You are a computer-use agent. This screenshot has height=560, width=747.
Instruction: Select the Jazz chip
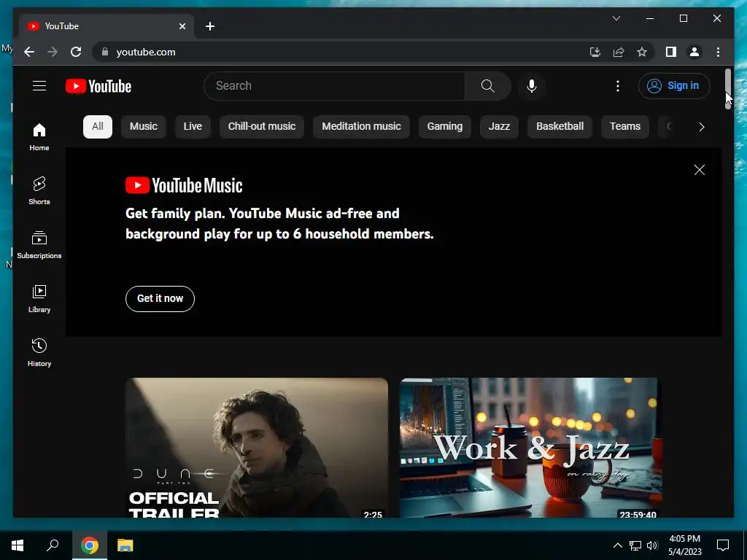(x=499, y=127)
